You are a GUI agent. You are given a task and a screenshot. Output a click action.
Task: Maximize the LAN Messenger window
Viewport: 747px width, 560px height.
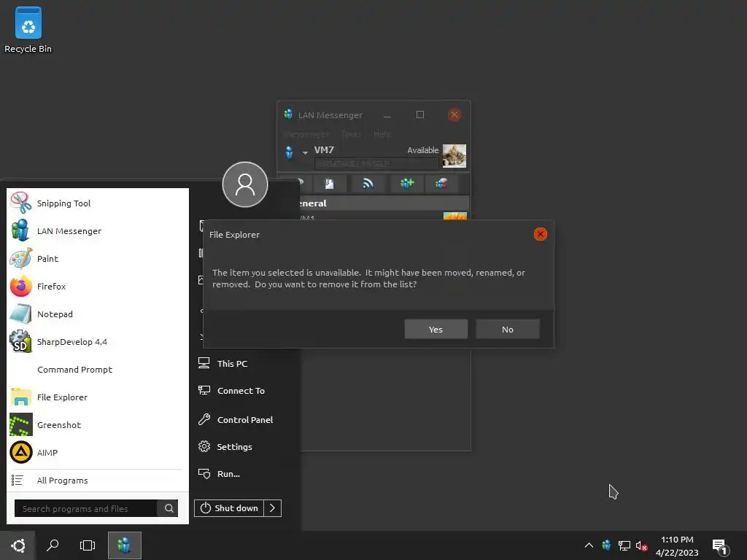tap(419, 114)
